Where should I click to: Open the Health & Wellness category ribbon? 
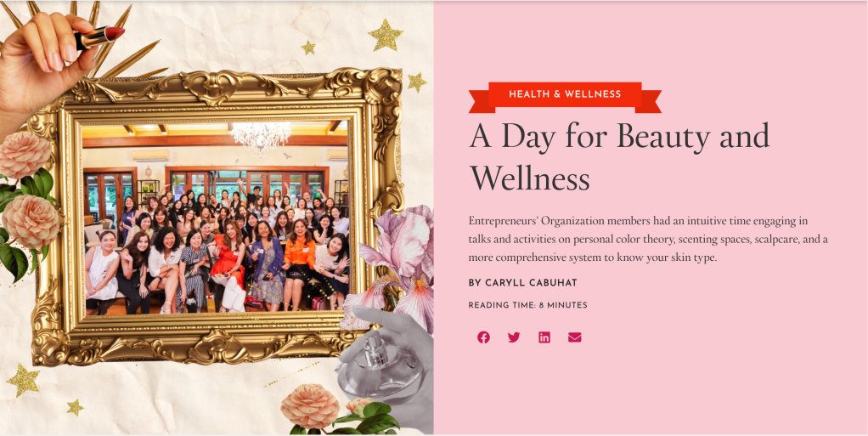pos(565,96)
